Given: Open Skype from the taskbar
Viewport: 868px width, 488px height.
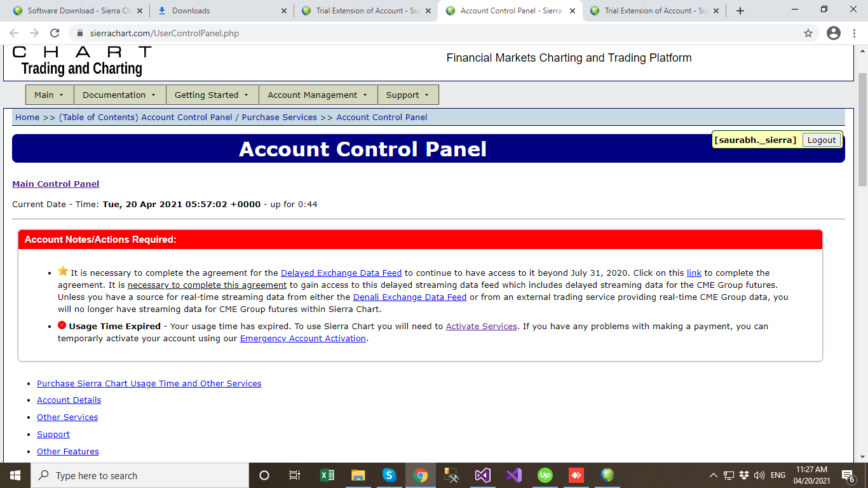Looking at the screenshot, I should (389, 475).
